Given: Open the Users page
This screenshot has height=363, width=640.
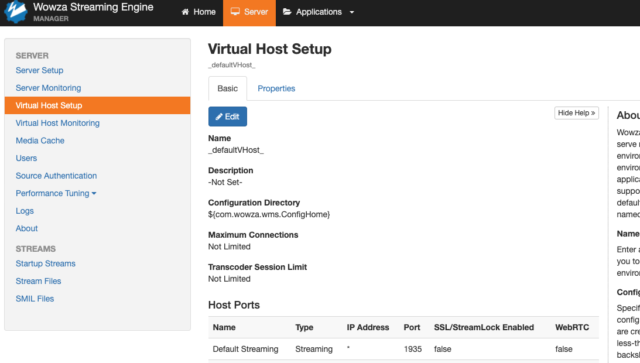Looking at the screenshot, I should point(26,158).
